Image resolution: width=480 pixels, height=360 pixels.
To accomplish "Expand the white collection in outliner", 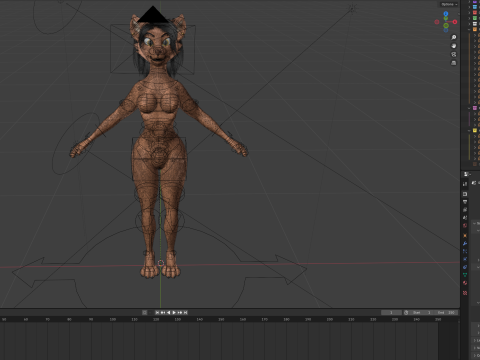I will pyautogui.click(x=469, y=24).
